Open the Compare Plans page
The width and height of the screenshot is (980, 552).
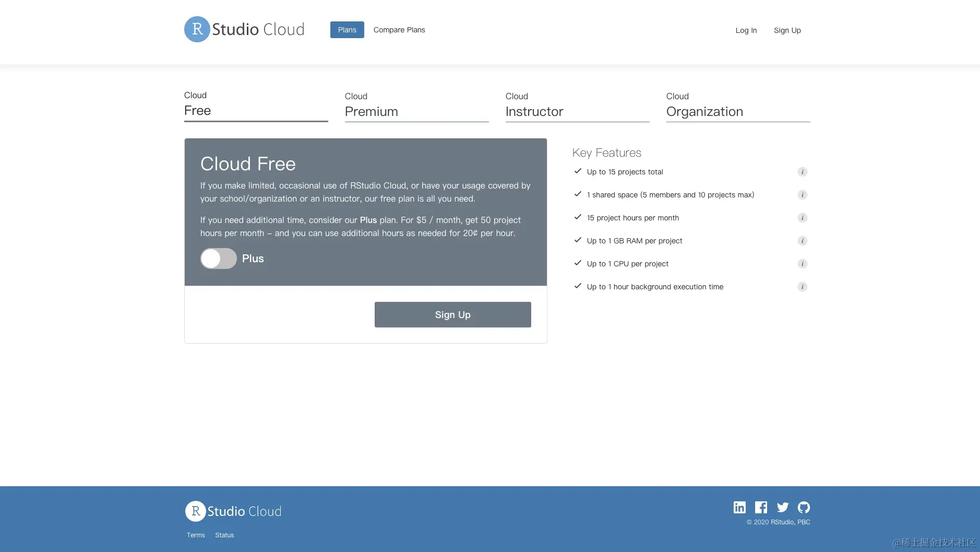[399, 30]
